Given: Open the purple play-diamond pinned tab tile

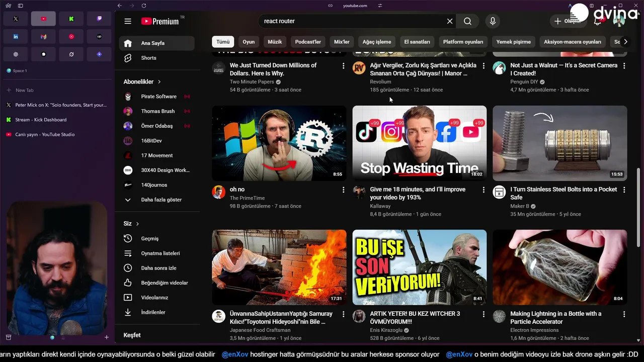Looking at the screenshot, I should 99,54.
